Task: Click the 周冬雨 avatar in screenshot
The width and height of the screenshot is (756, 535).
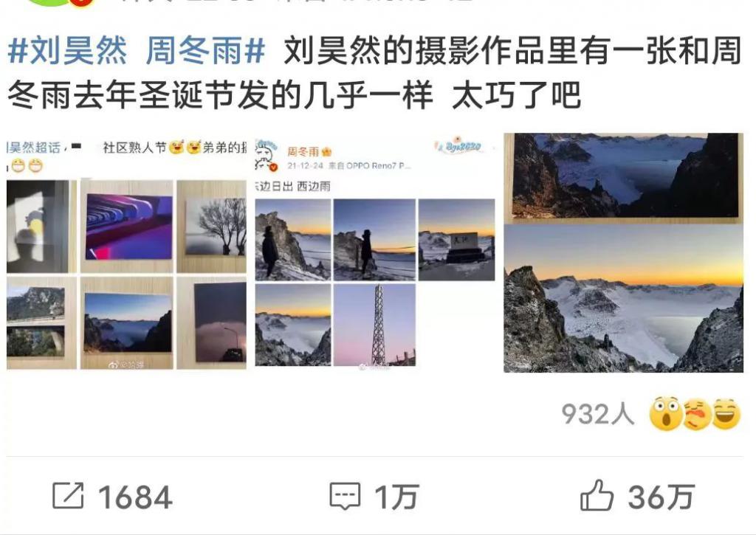Action: coord(267,155)
